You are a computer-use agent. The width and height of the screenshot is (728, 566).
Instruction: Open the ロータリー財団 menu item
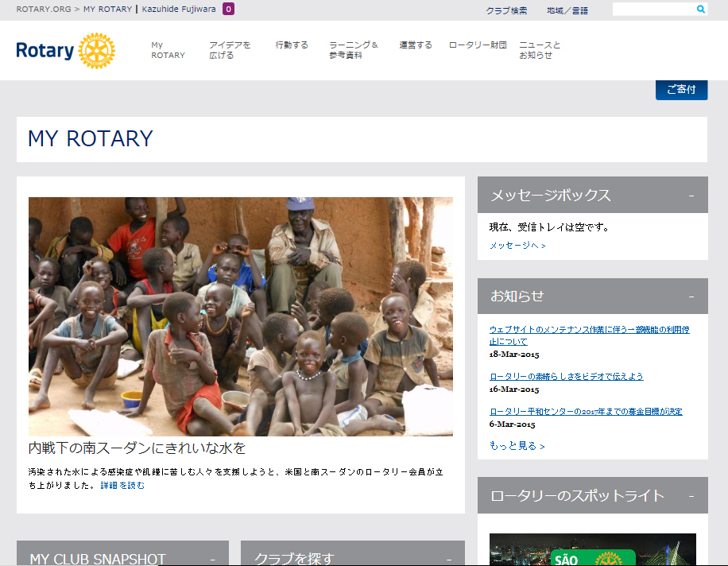pos(478,45)
